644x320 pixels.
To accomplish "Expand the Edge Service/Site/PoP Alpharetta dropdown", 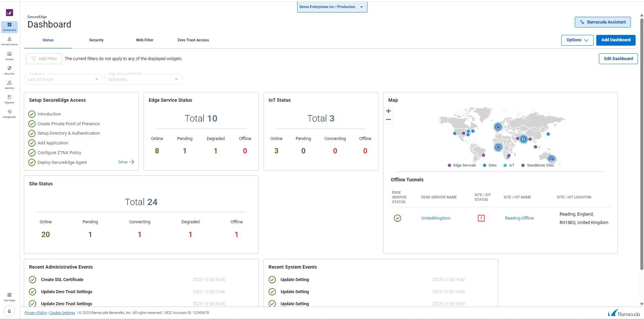I will 143,79.
